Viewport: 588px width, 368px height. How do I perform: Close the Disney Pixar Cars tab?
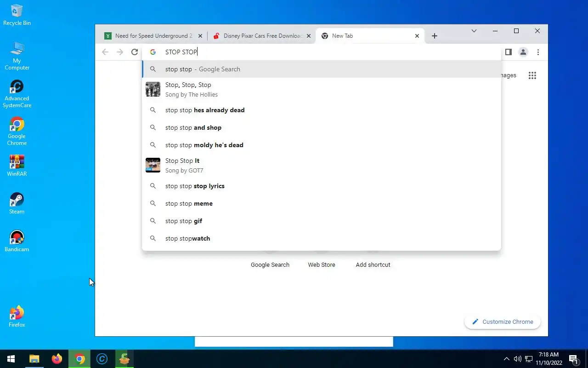point(309,36)
